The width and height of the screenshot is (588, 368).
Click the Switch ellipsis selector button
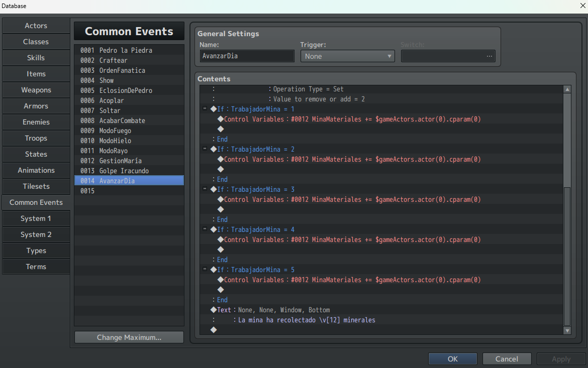click(x=489, y=56)
